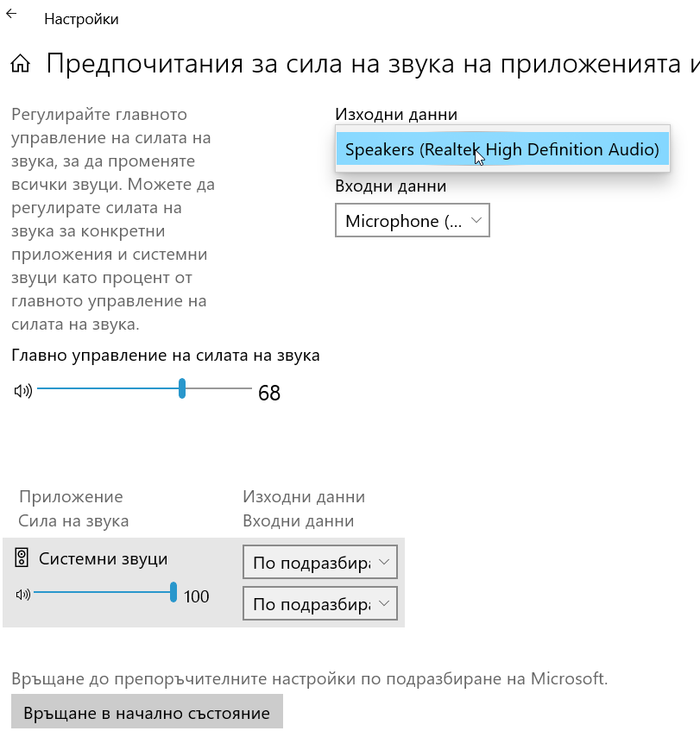This screenshot has height=731, width=700.
Task: Click the master volume value 68
Action: (269, 394)
